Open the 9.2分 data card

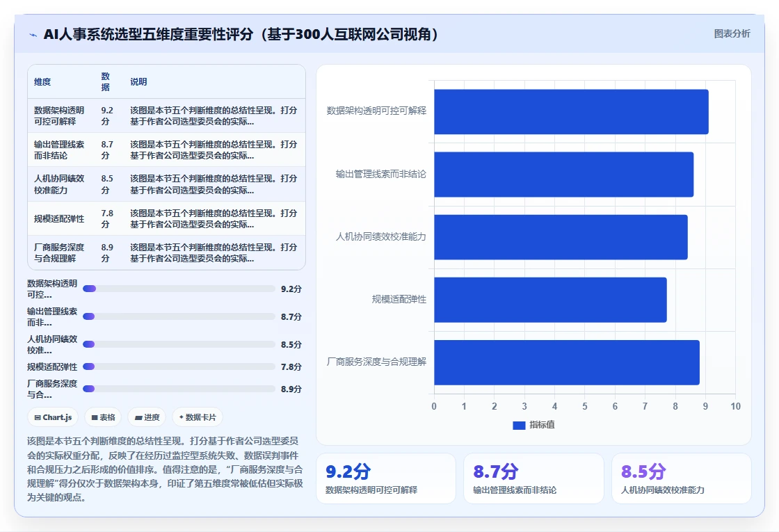pos(386,478)
